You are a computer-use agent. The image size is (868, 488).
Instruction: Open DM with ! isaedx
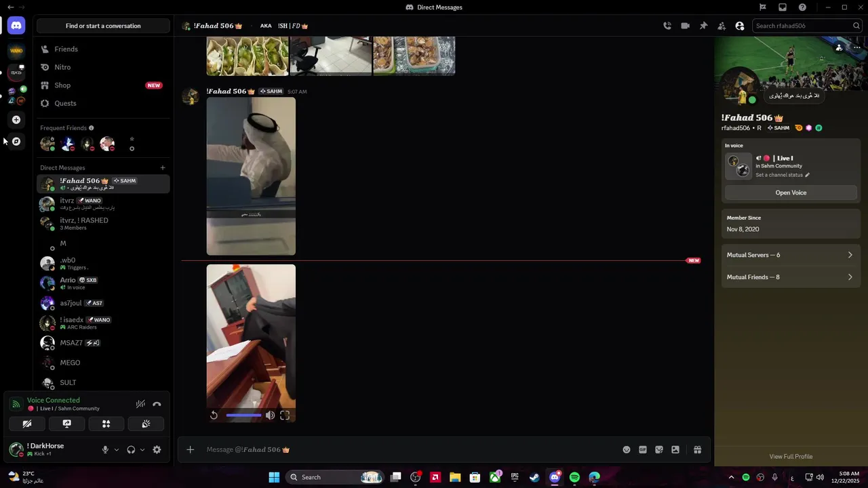[x=103, y=323]
